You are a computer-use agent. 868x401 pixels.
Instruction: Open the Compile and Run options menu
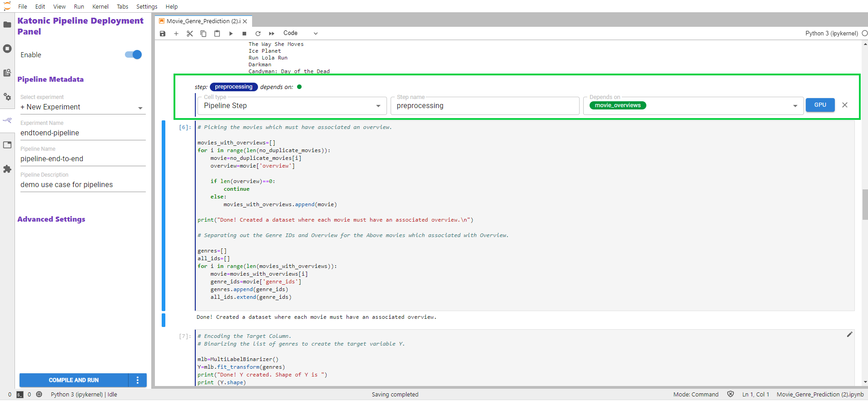pyautogui.click(x=138, y=380)
